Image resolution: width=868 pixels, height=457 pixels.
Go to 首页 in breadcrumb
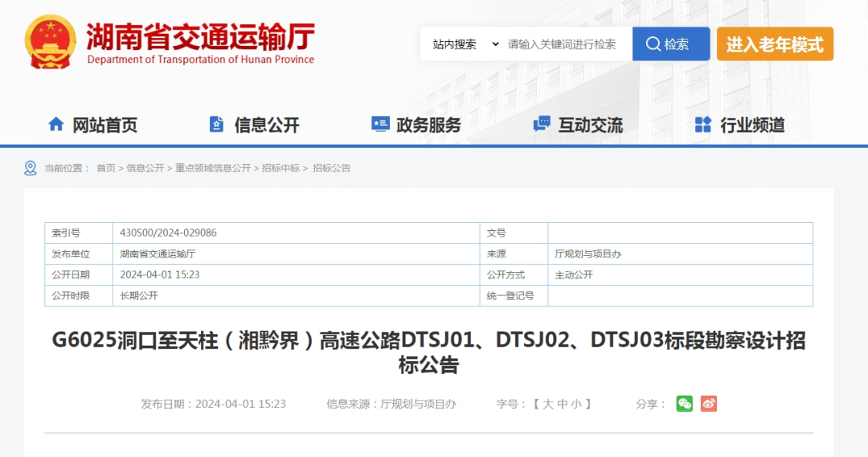coord(106,168)
